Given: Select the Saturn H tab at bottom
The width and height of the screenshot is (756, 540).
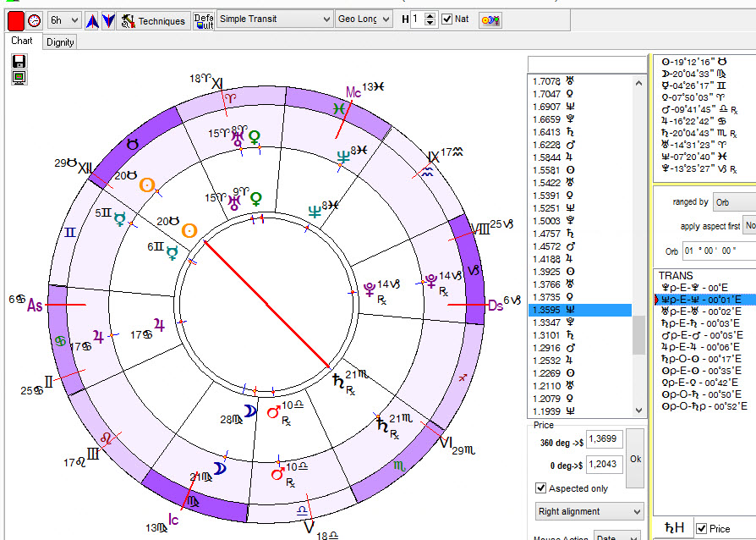Looking at the screenshot, I should click(x=674, y=528).
